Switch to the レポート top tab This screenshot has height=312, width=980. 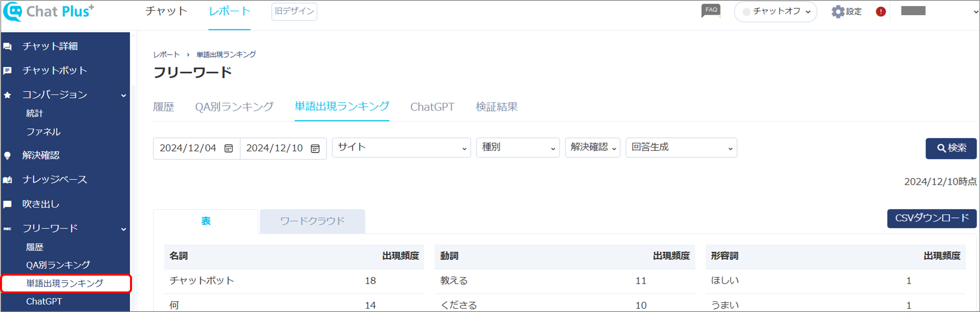tap(229, 11)
